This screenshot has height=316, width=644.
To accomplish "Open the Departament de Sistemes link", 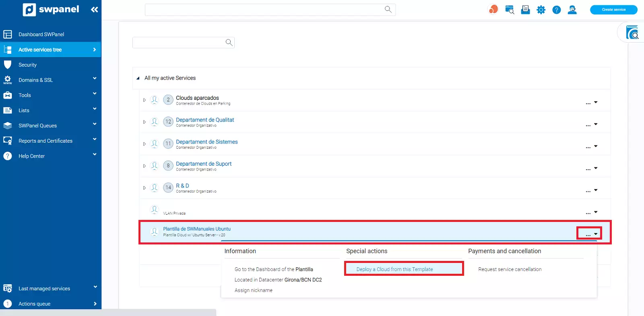I will 206,142.
